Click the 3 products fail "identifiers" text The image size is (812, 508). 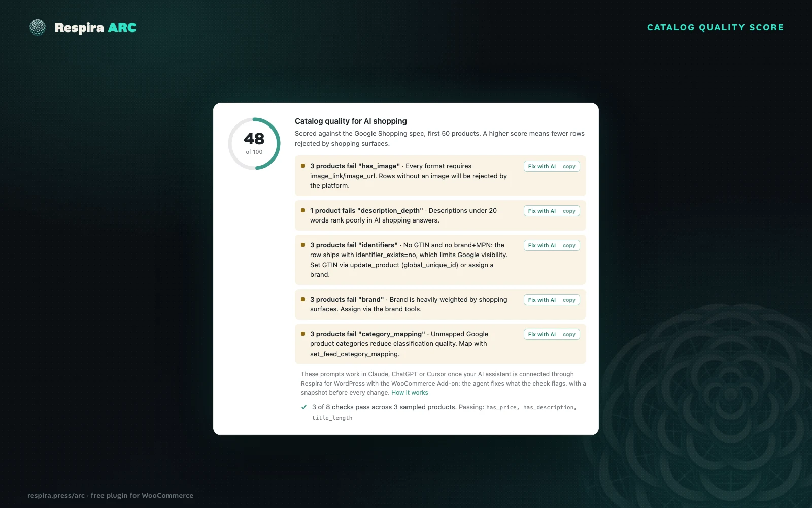[x=354, y=245]
